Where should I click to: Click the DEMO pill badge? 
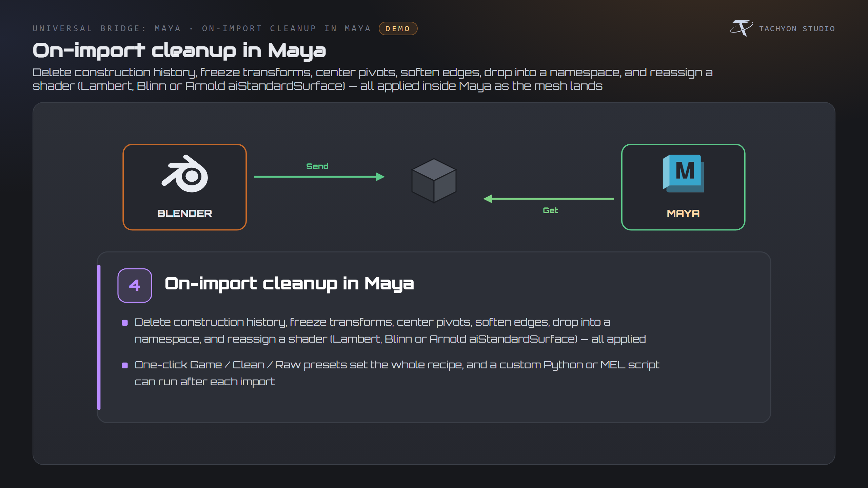click(398, 28)
